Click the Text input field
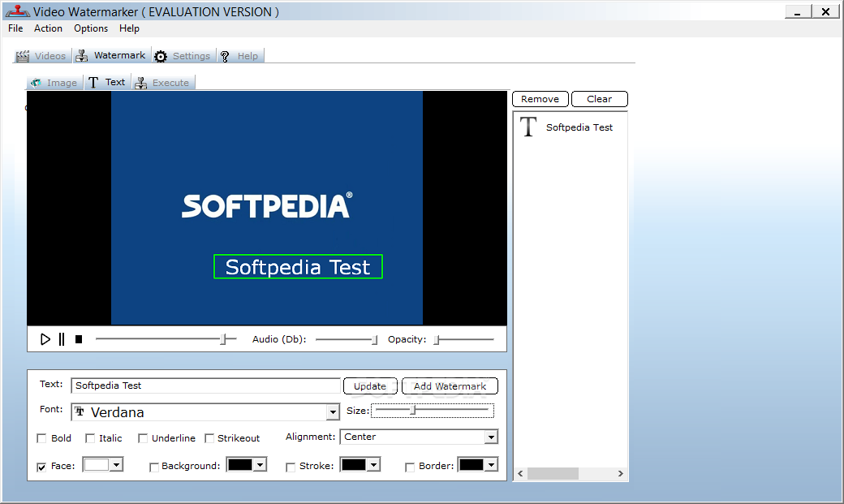 coord(205,386)
